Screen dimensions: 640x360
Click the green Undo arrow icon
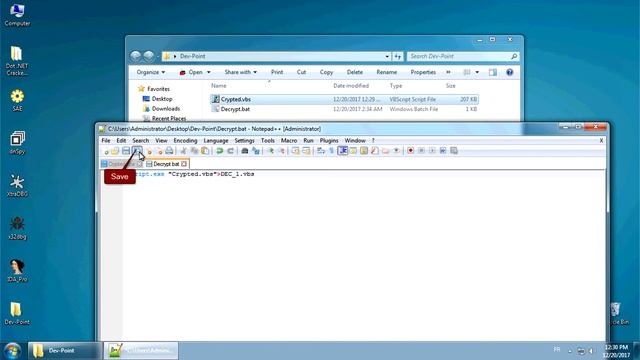pos(220,151)
